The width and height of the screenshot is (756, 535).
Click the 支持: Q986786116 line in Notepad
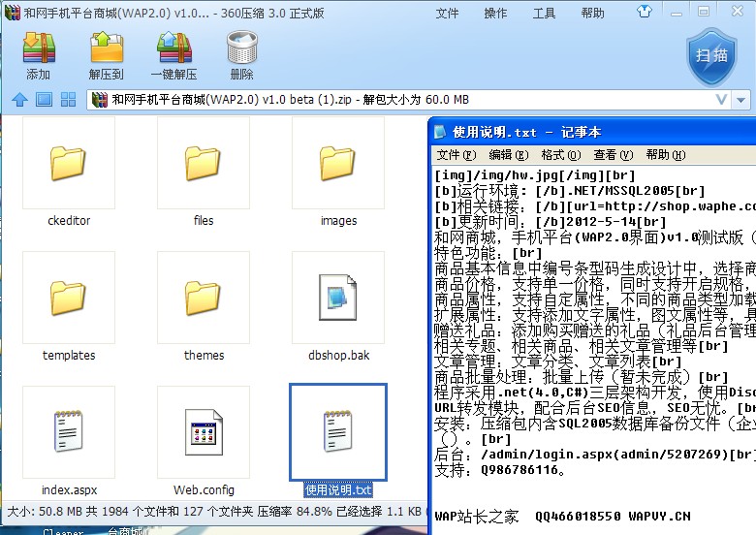(x=500, y=470)
